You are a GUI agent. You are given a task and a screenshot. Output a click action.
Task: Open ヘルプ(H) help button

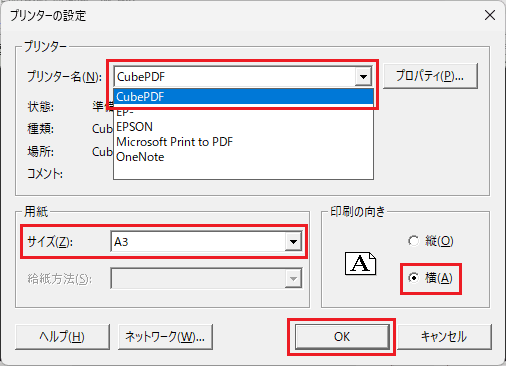point(62,337)
